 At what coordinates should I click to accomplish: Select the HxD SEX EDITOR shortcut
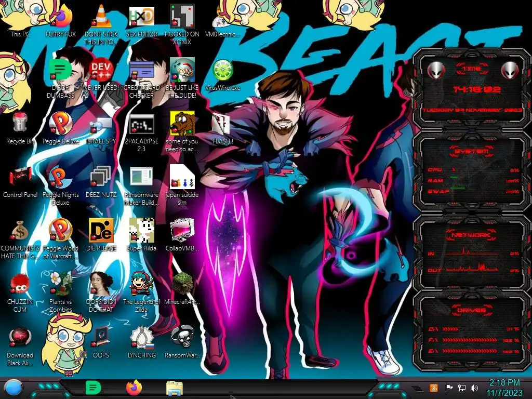click(x=141, y=20)
